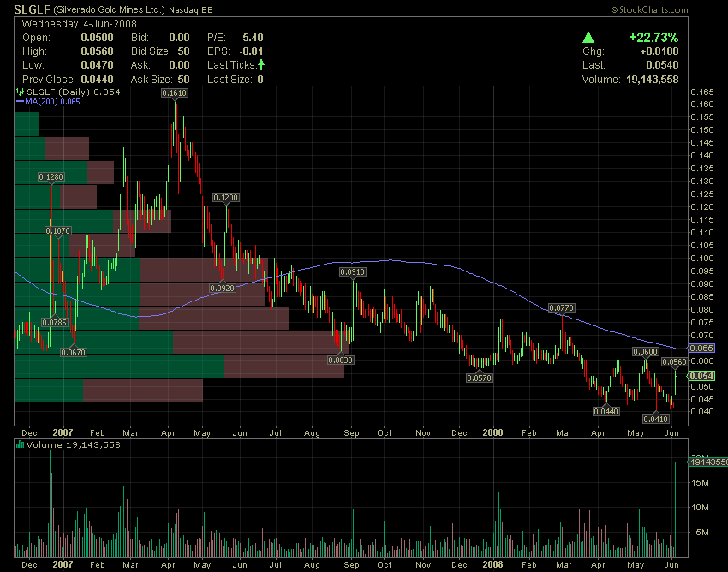
Task: Click the Prev Close value in header
Action: click(97, 80)
